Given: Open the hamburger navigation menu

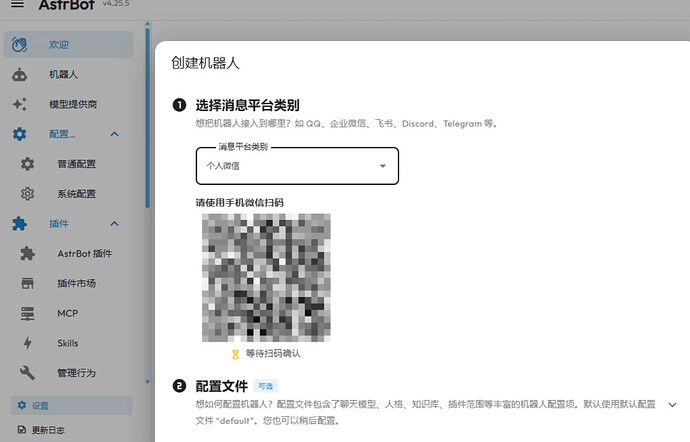Looking at the screenshot, I should click(18, 4).
